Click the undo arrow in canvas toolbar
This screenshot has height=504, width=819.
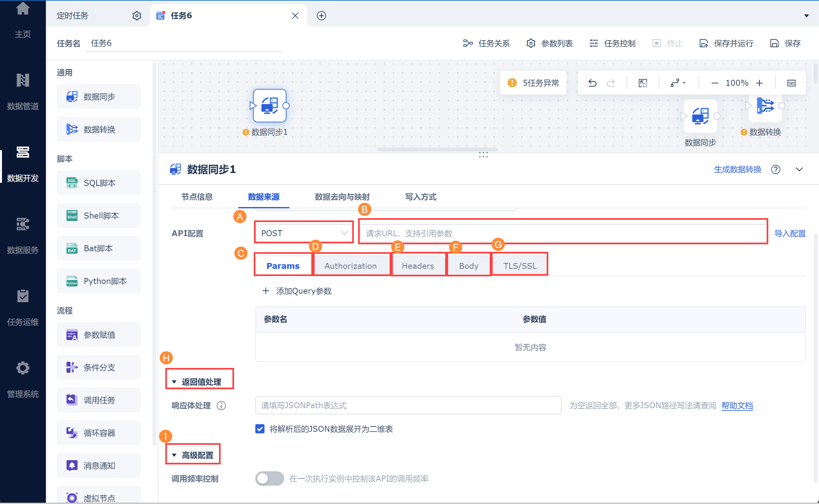592,83
